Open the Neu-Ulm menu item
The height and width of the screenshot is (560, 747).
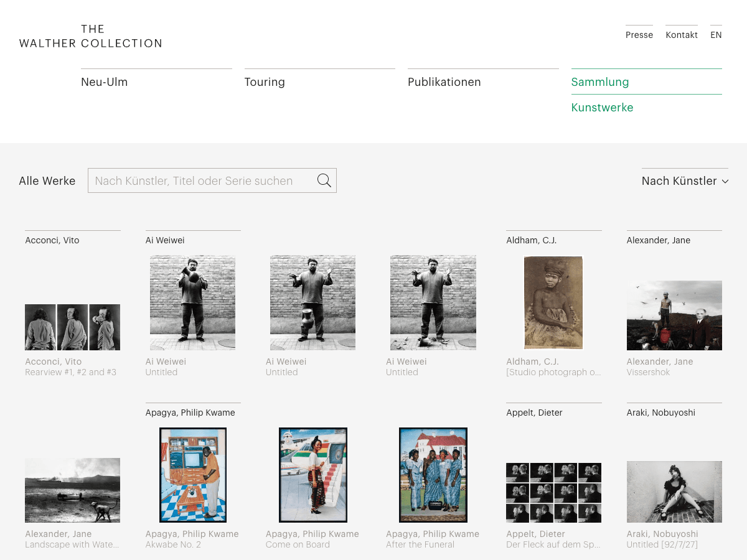tap(104, 82)
